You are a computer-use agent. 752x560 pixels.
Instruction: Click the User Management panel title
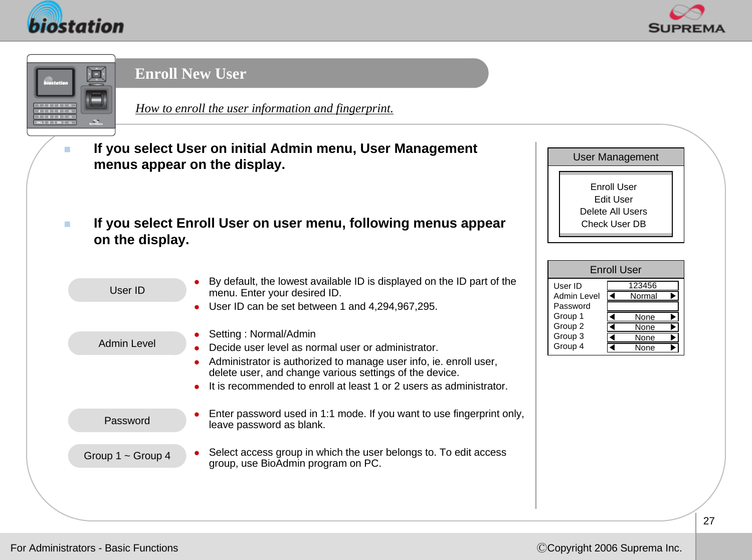tap(616, 157)
